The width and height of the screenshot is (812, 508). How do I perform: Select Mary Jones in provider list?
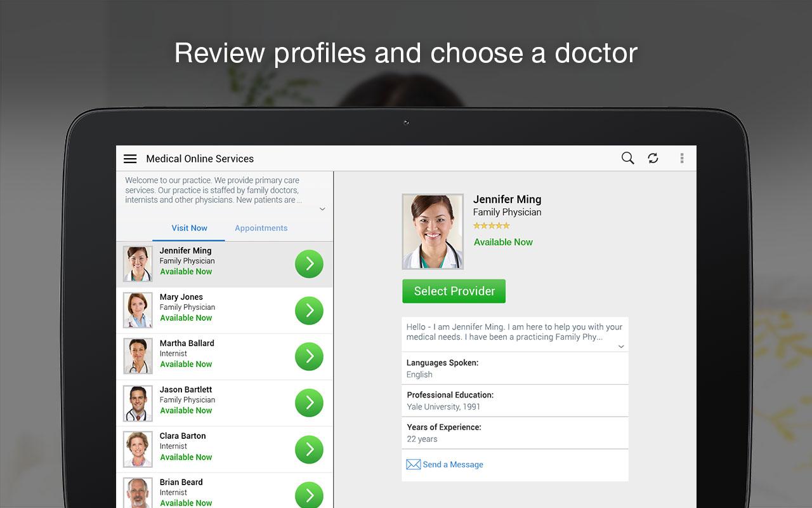[225, 311]
